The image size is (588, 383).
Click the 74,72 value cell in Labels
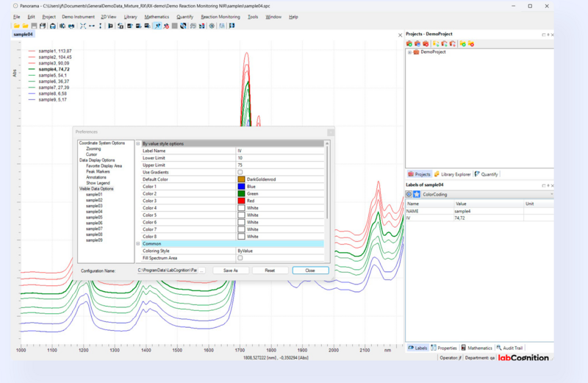click(488, 218)
